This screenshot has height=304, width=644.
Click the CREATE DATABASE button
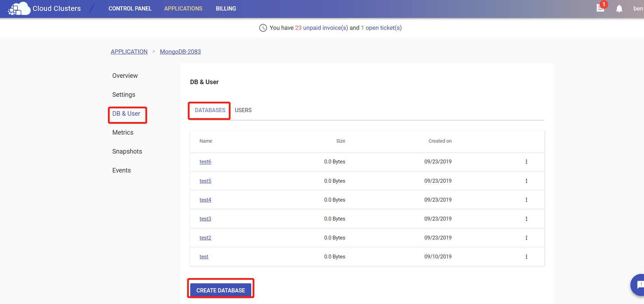point(221,290)
